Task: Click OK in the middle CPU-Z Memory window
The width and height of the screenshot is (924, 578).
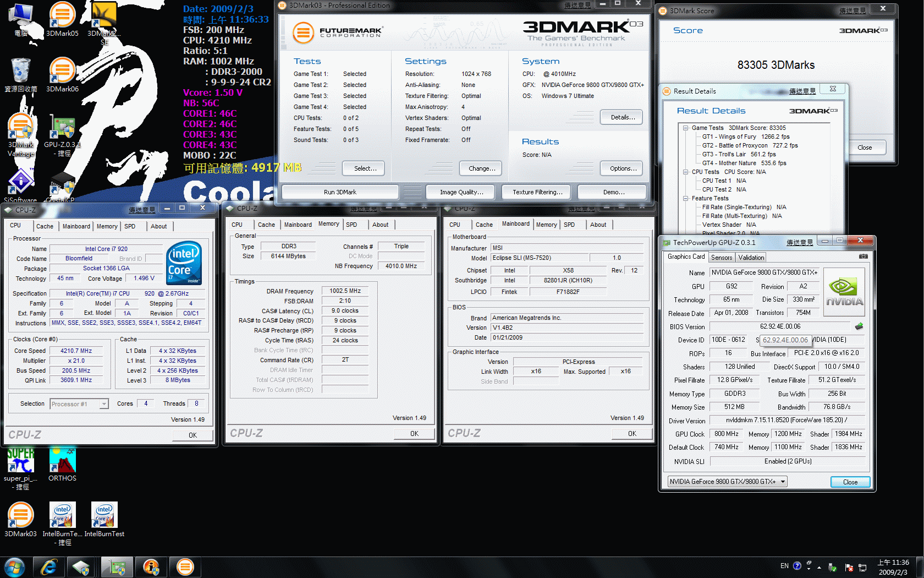Action: click(x=414, y=433)
